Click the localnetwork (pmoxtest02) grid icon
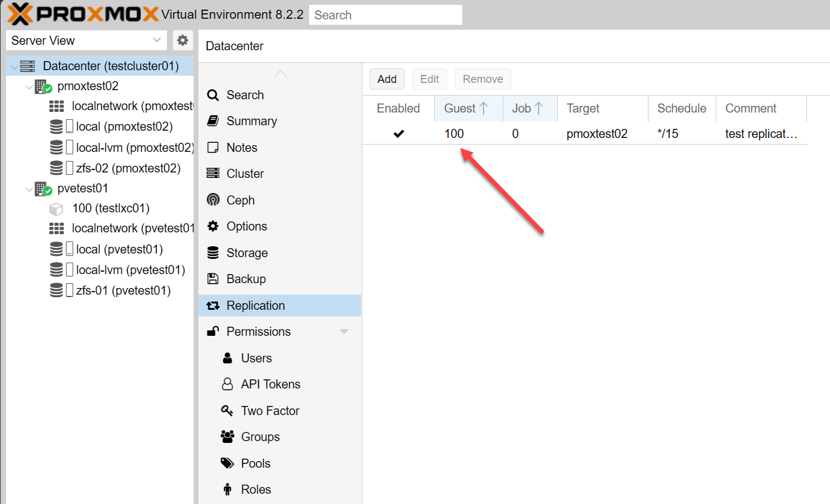 56,106
